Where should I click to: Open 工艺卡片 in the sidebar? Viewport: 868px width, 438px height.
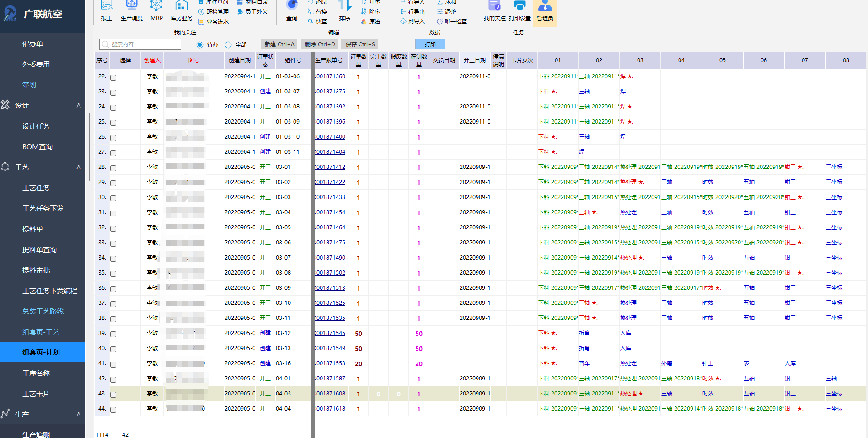(x=36, y=394)
